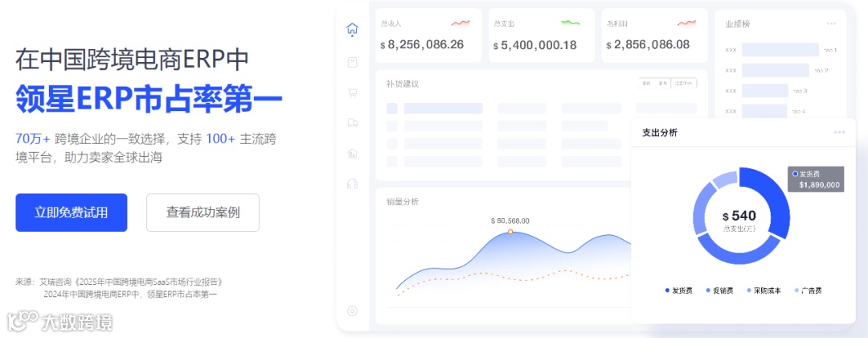
Task: Click the top 3 bar in 业绩榜
Action: 765,91
